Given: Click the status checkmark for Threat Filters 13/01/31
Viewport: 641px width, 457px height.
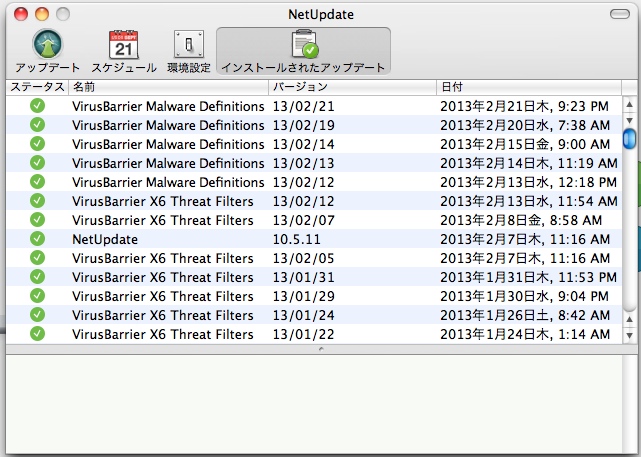Looking at the screenshot, I should click(37, 277).
